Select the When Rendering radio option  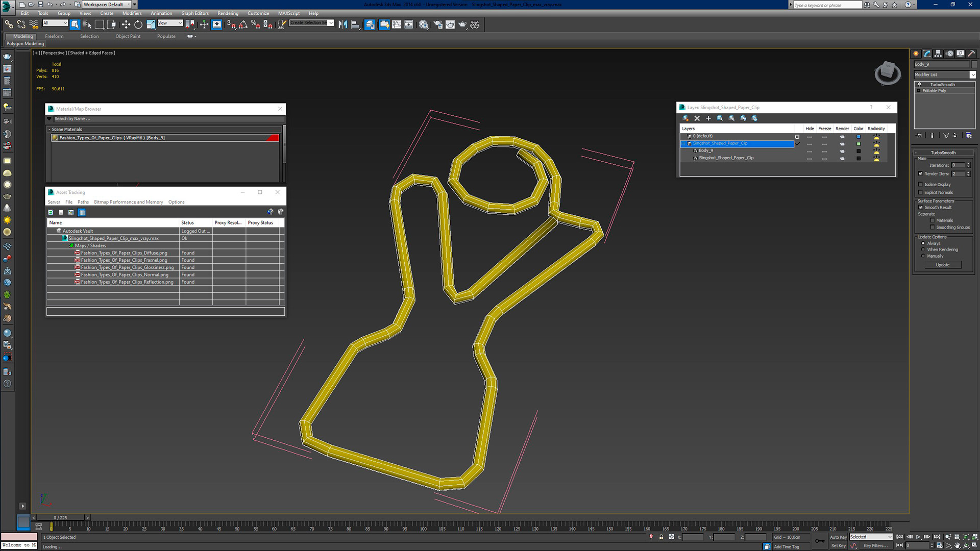(923, 249)
